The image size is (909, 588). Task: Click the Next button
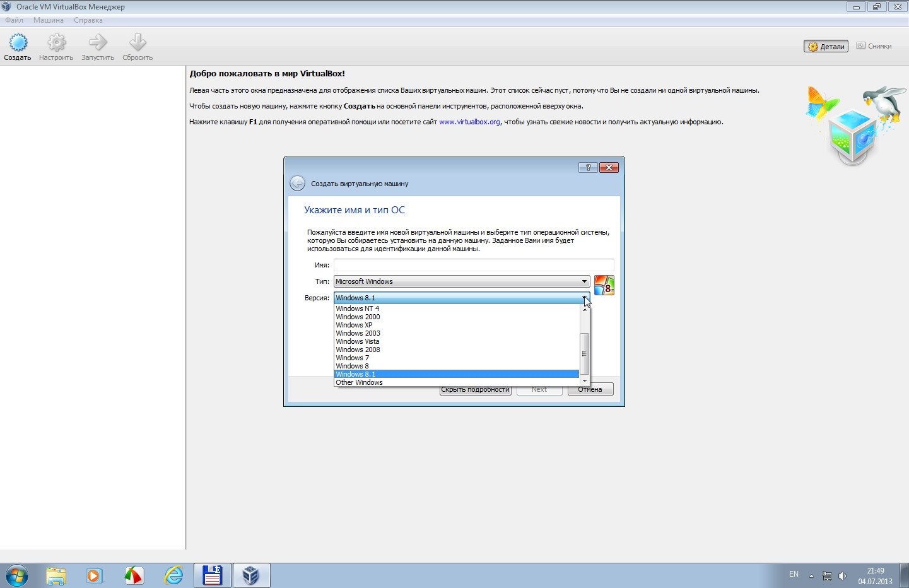[x=539, y=389]
